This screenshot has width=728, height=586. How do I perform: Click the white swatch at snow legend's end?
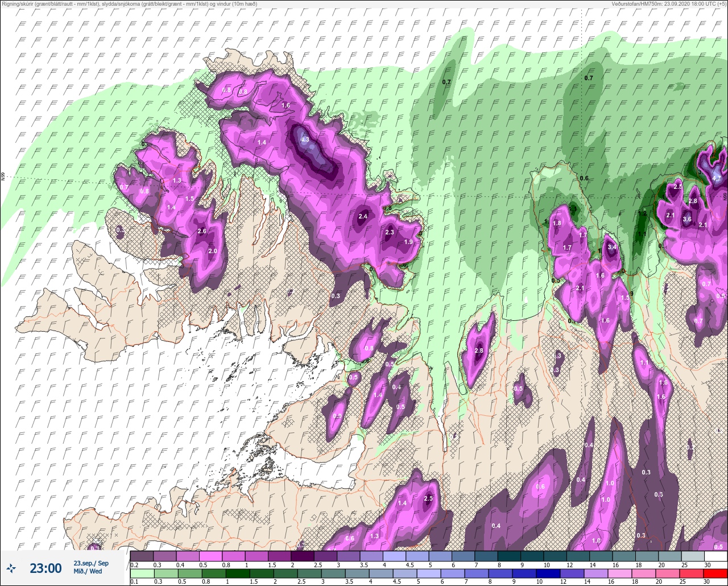point(715,556)
